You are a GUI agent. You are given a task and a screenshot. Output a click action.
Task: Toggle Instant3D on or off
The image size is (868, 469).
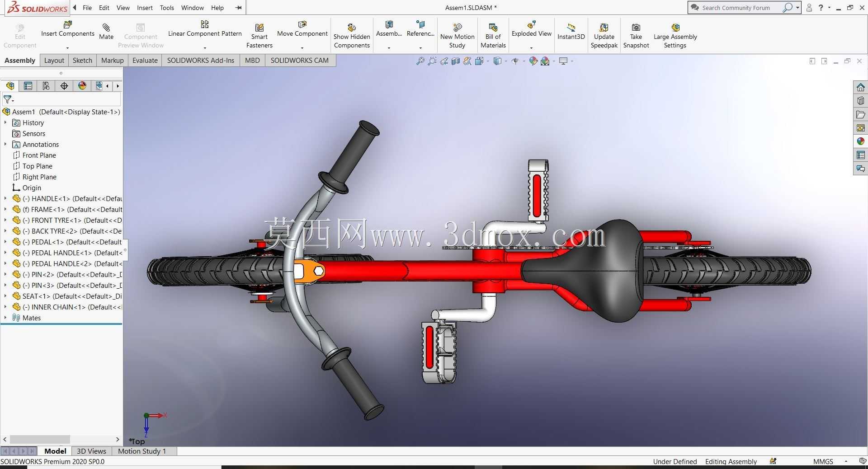click(x=571, y=32)
